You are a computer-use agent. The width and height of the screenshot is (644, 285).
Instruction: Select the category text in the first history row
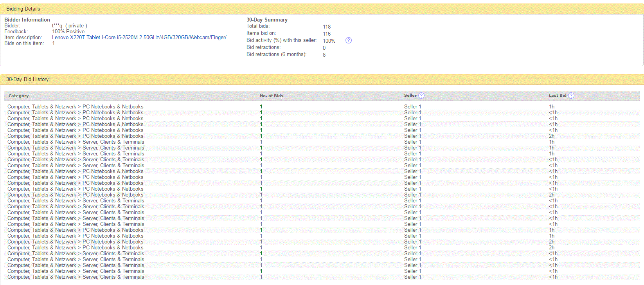tap(75, 106)
